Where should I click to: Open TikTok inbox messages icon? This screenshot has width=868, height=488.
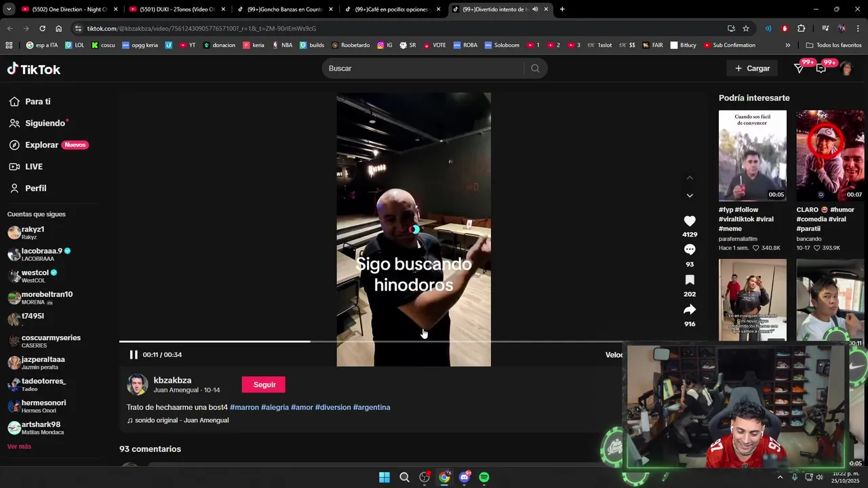coord(821,68)
